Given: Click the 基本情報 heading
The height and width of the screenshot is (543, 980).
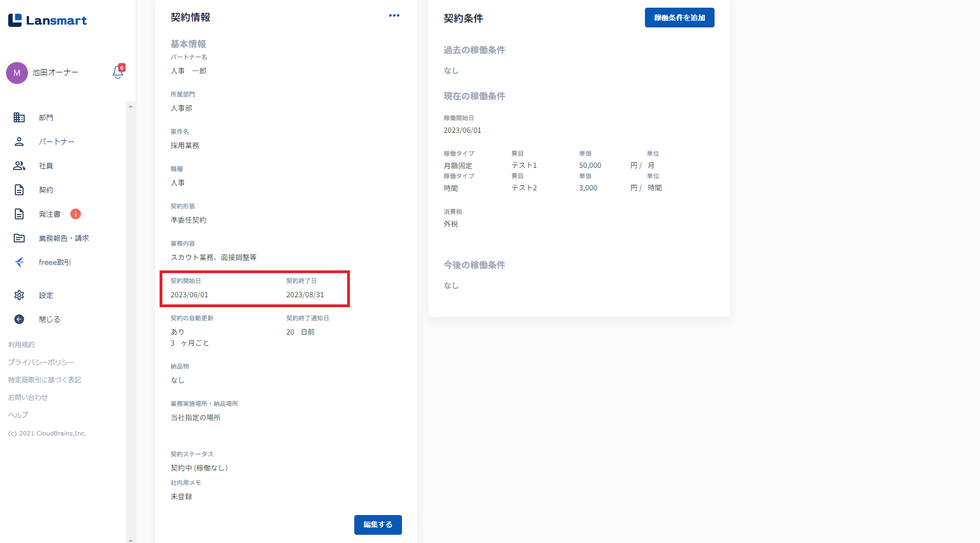Looking at the screenshot, I should coord(188,44).
